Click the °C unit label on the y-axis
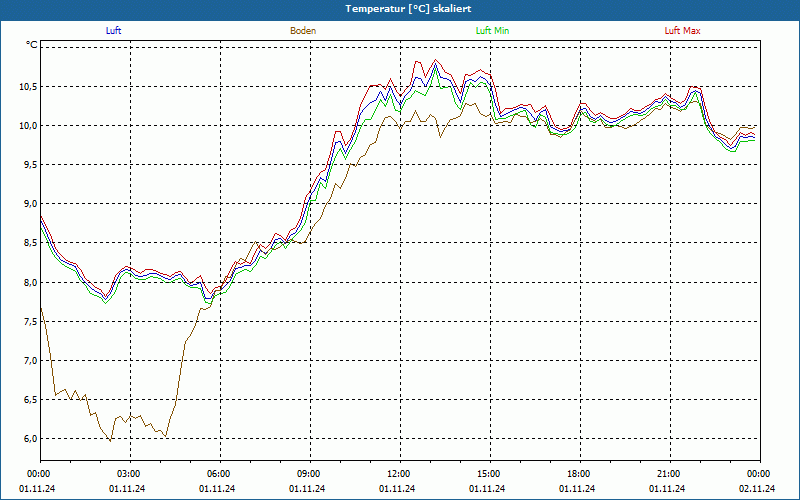The height and width of the screenshot is (500, 800). point(32,45)
